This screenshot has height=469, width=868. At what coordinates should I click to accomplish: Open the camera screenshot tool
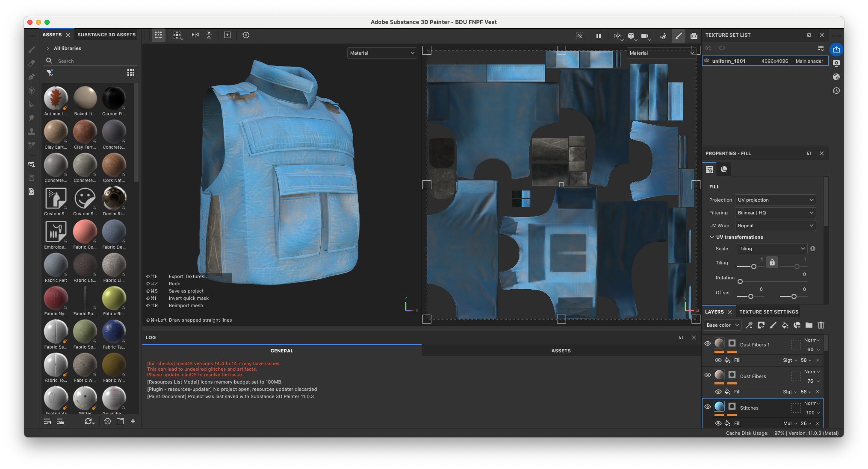point(694,36)
